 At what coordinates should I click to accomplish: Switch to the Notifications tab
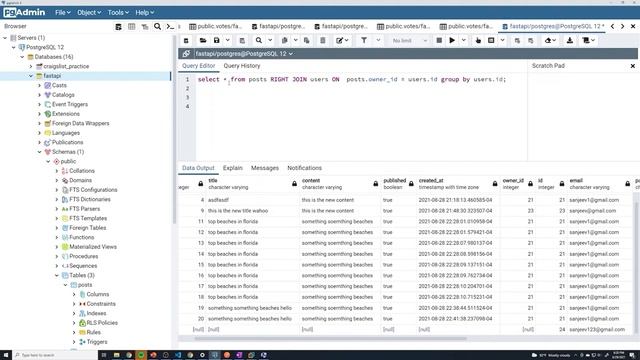(x=304, y=168)
